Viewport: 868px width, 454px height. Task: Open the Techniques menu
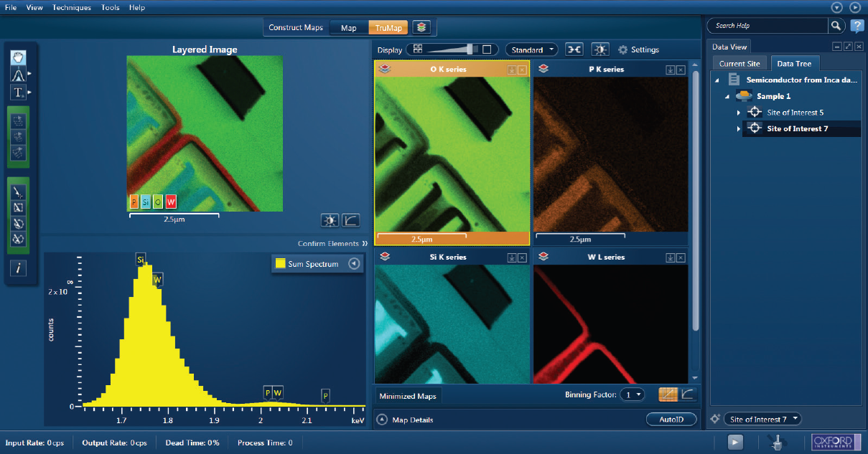click(72, 7)
